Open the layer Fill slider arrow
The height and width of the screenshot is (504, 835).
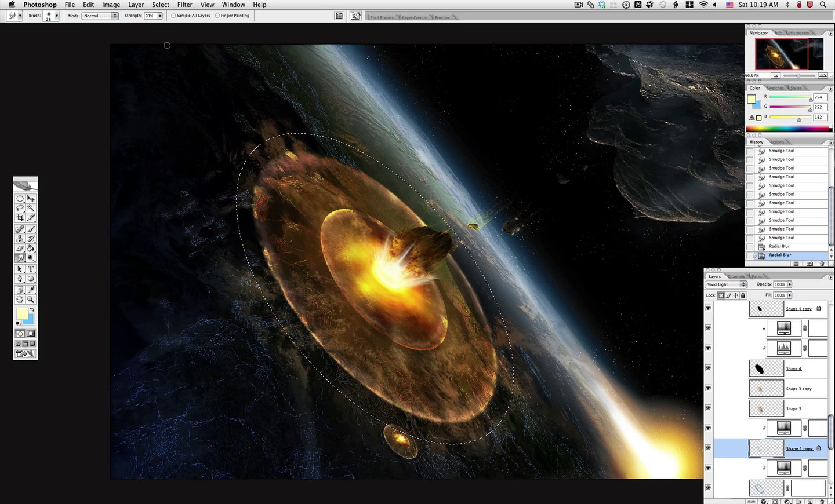(789, 295)
